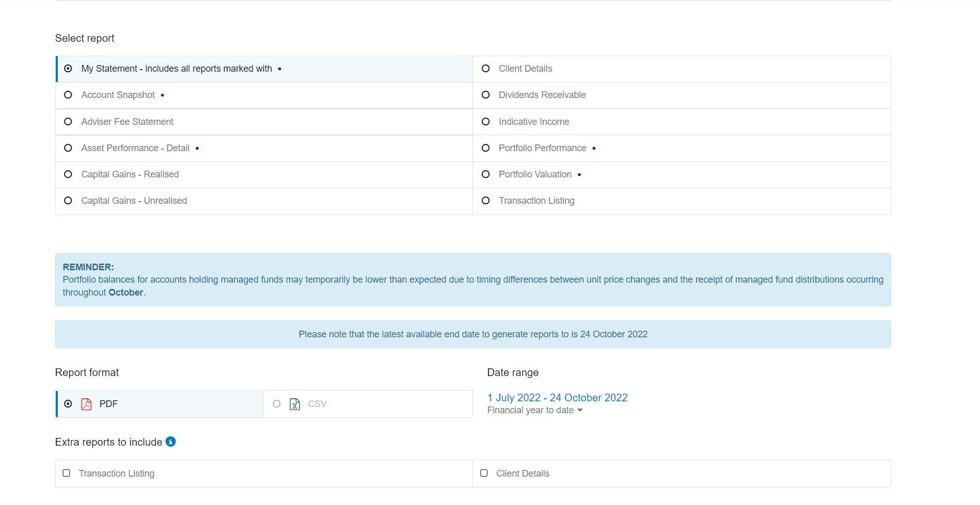
Task: Choose the Adviser Fee Statement report
Action: click(68, 122)
